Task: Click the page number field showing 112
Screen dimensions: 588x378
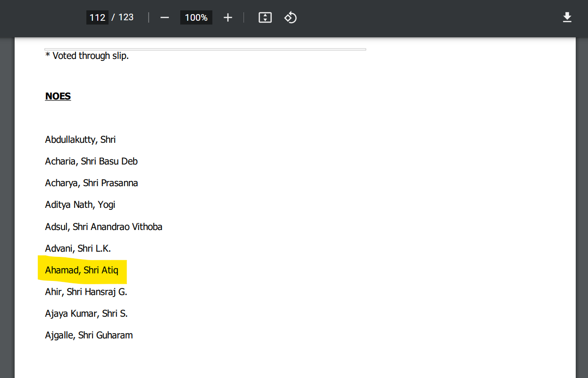Action: 97,17
